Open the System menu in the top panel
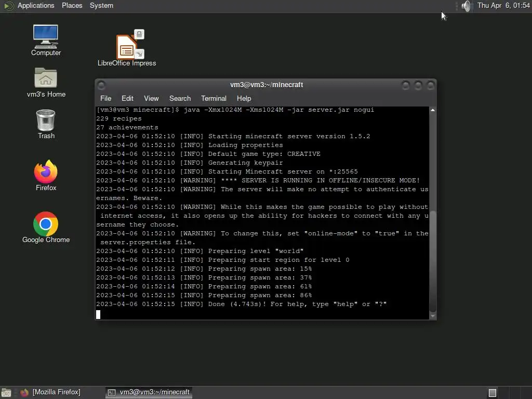The width and height of the screenshot is (532, 399). 101,5
